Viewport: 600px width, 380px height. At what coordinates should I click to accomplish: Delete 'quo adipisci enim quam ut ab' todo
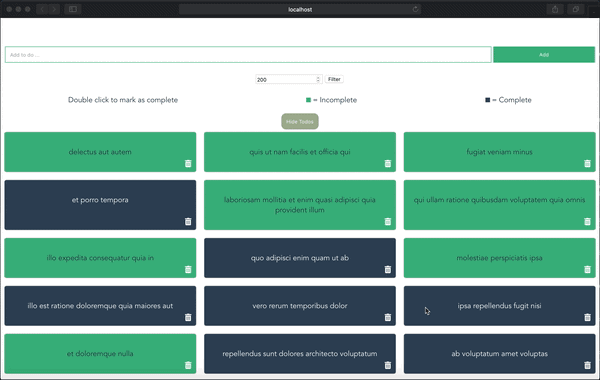click(x=388, y=269)
